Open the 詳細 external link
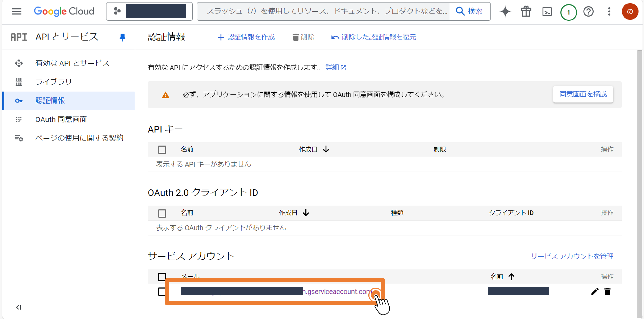 pos(335,68)
